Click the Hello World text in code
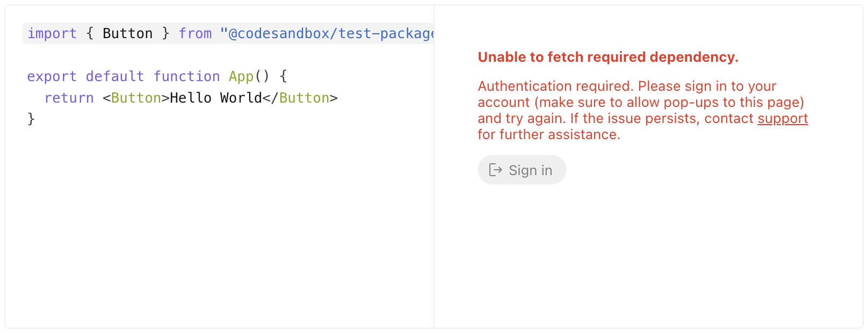Screen dimensions: 868x333 [215, 98]
